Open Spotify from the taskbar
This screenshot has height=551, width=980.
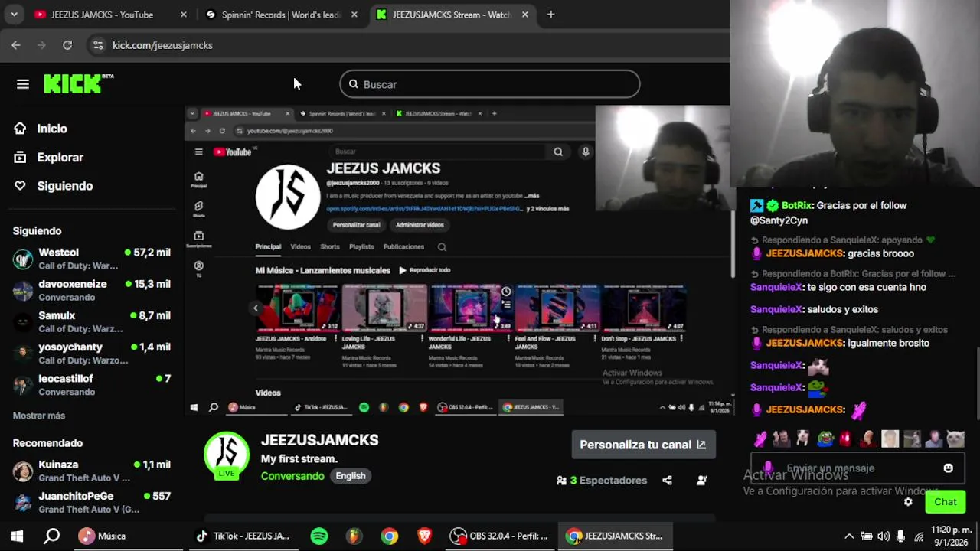(319, 536)
